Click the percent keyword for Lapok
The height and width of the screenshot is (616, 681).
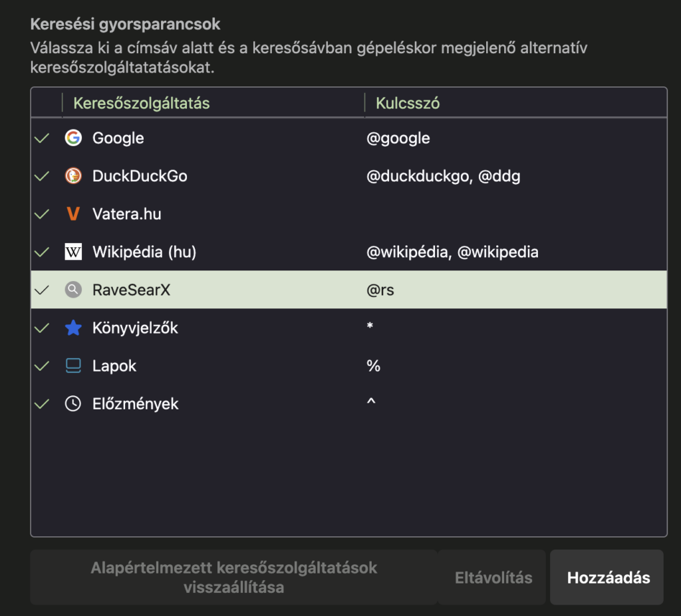[374, 365]
